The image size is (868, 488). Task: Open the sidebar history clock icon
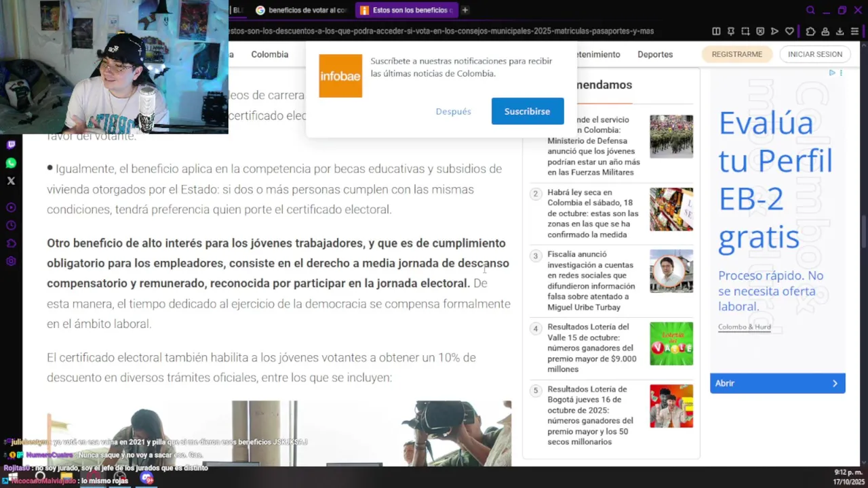coord(11,225)
